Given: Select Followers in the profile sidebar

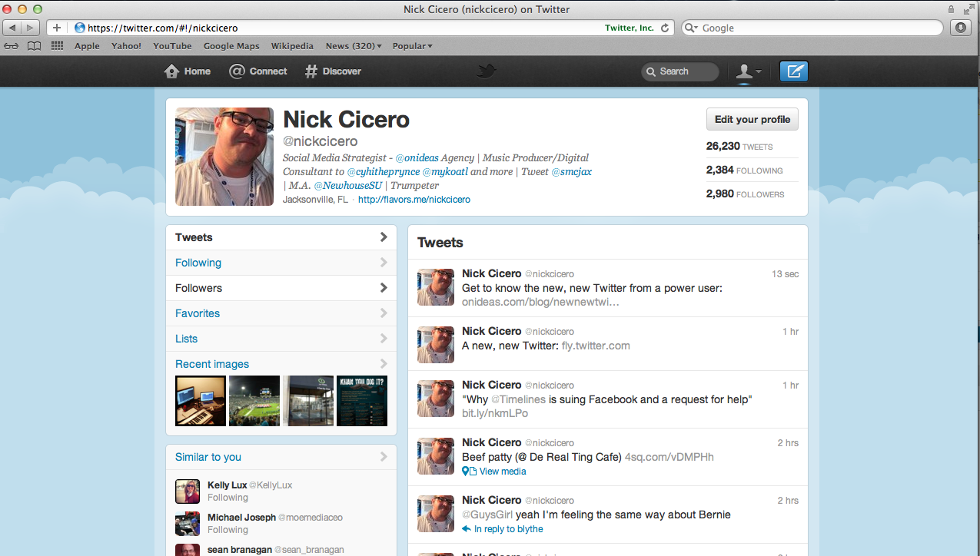Looking at the screenshot, I should (281, 288).
